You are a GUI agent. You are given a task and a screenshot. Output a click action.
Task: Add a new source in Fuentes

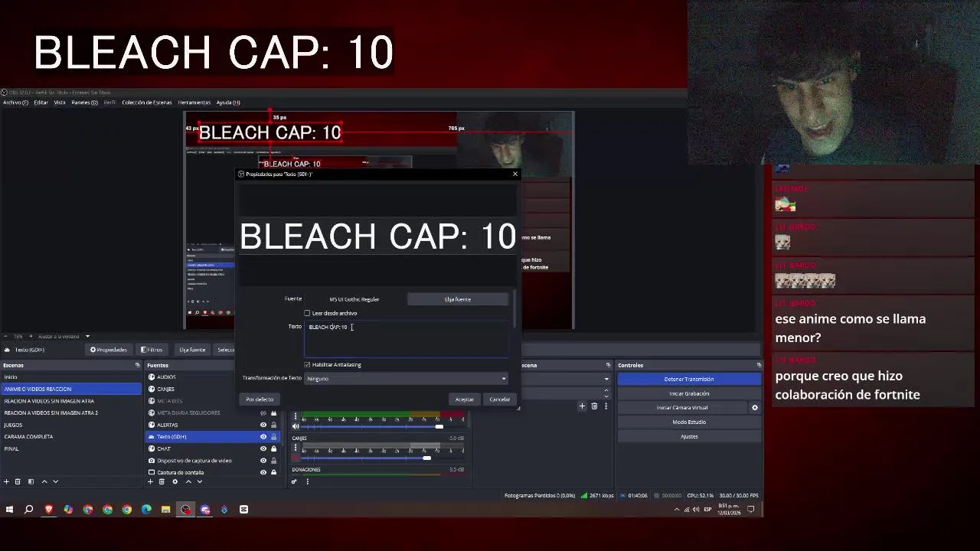coord(150,481)
